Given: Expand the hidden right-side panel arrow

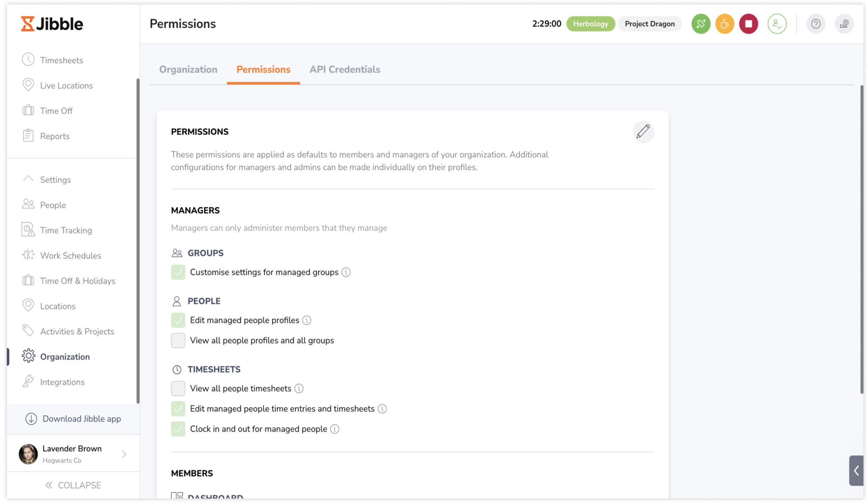Looking at the screenshot, I should pyautogui.click(x=856, y=471).
